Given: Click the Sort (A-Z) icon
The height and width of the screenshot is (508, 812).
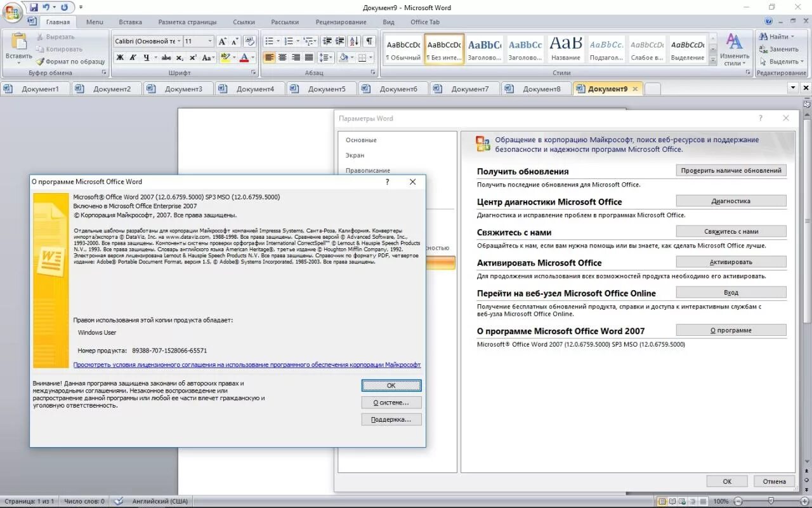Looking at the screenshot, I should coord(355,41).
